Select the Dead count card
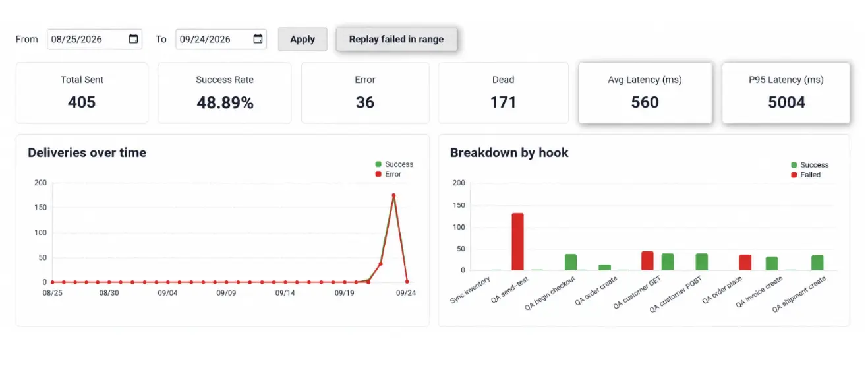Viewport: 868px width, 376px height. pyautogui.click(x=503, y=93)
